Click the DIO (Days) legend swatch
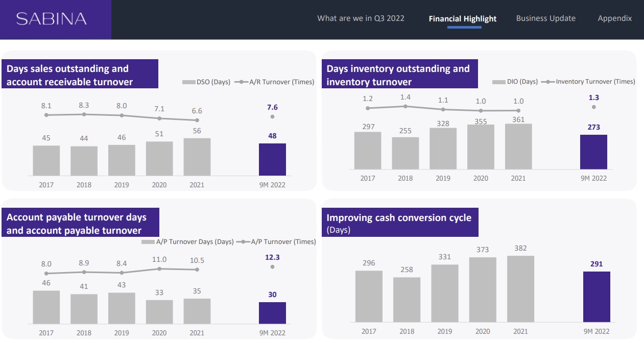Viewport: 644px width, 343px height. click(498, 82)
